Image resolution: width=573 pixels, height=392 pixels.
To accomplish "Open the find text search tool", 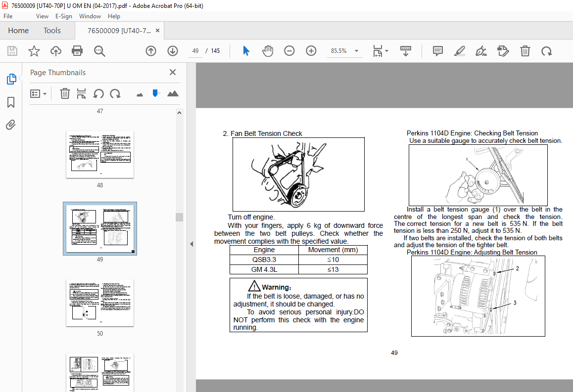I will [99, 51].
